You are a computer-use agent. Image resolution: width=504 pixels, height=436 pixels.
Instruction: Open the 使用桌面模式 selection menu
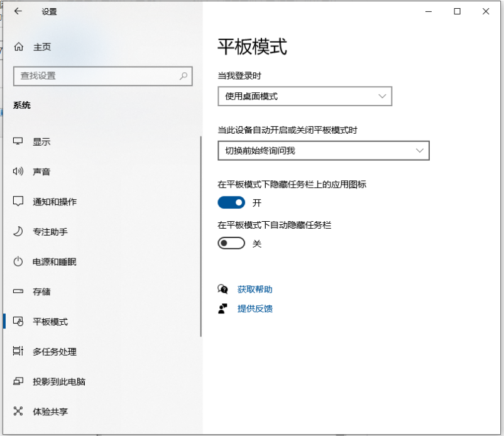305,96
